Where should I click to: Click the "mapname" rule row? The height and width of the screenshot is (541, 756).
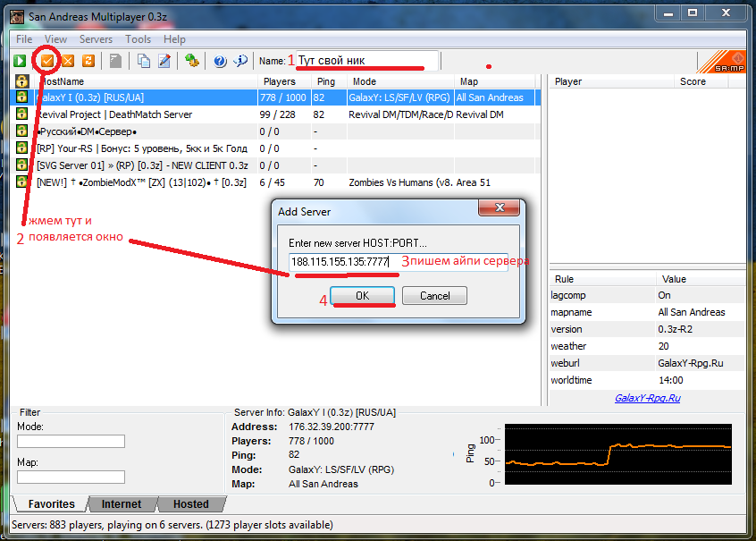coord(647,312)
